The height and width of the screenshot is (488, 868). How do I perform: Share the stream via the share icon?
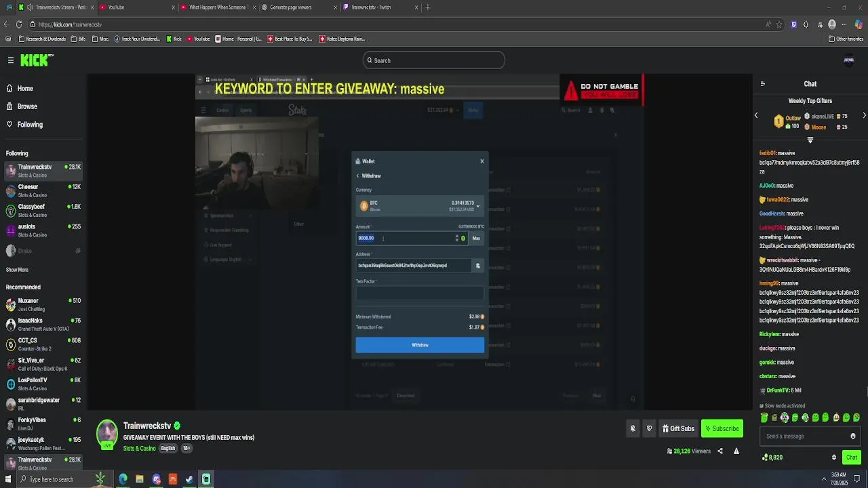[x=720, y=451]
